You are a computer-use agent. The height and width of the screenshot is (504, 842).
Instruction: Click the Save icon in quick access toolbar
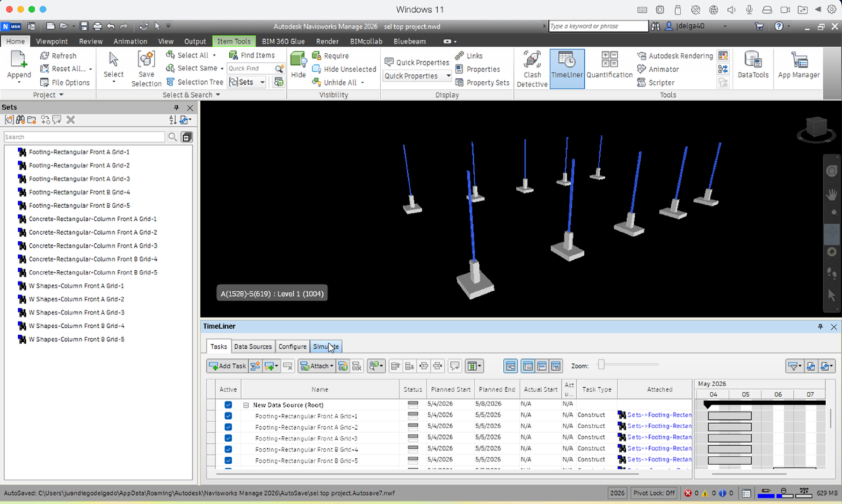coord(84,26)
